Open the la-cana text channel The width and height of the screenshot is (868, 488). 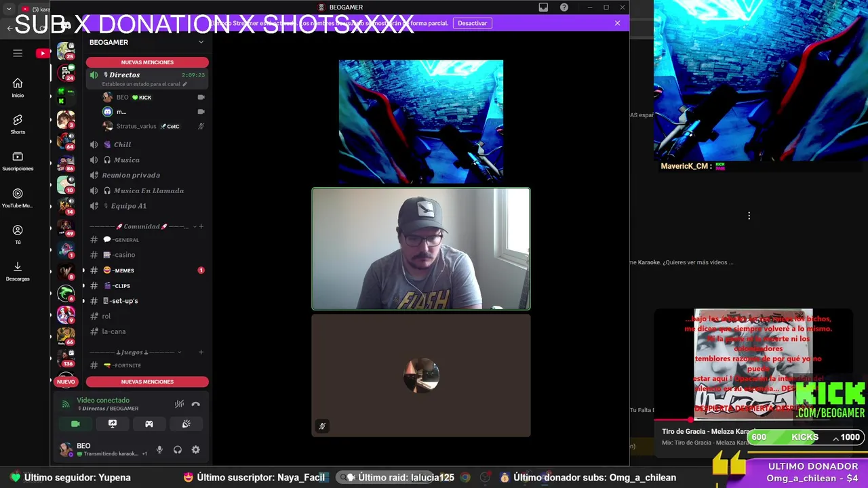point(147,331)
